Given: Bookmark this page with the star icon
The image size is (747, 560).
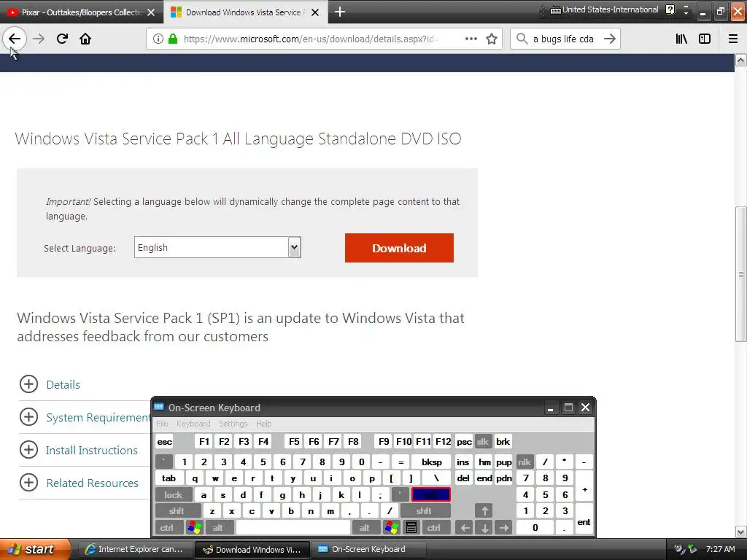Looking at the screenshot, I should pos(492,39).
